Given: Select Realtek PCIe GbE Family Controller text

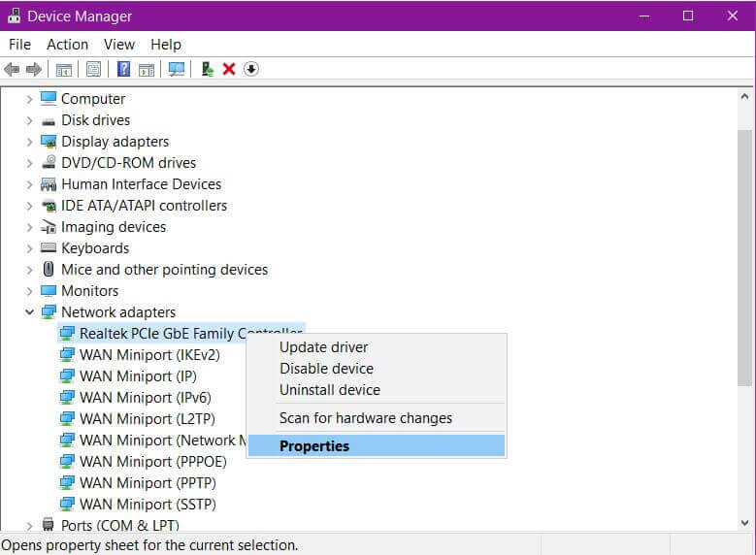Looking at the screenshot, I should tap(190, 333).
